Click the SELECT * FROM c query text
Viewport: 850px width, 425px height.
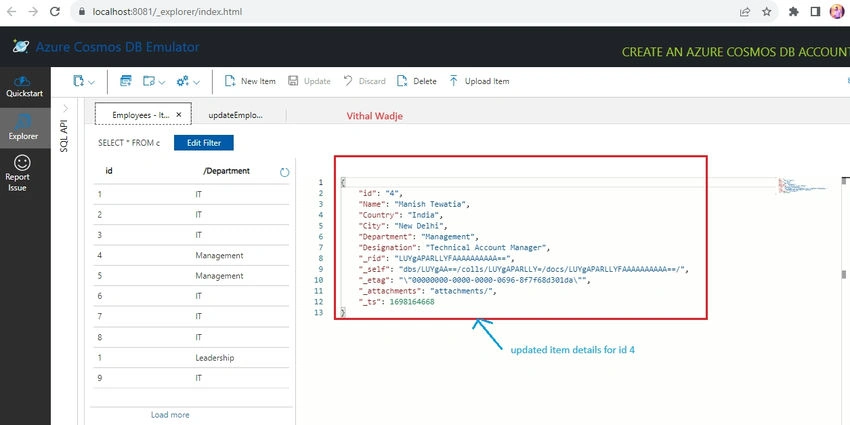click(129, 143)
